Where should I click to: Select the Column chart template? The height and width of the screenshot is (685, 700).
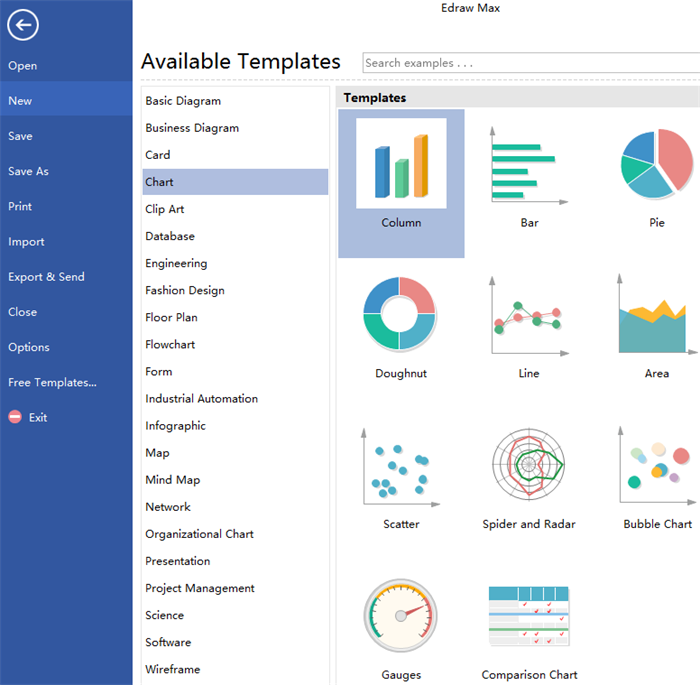point(401,183)
